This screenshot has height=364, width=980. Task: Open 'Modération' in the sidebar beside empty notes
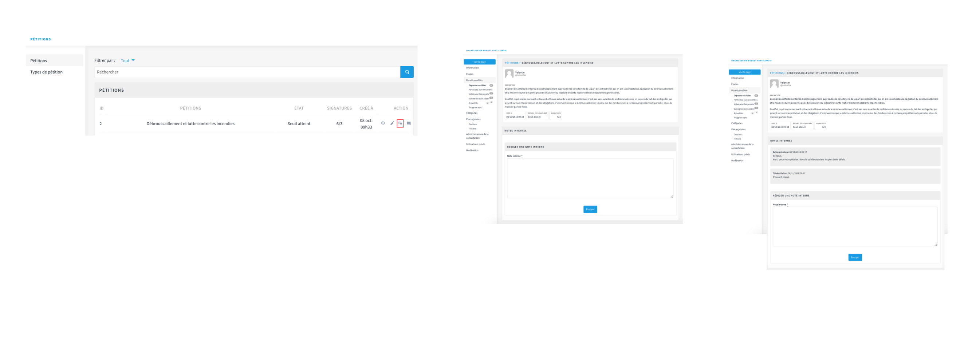(x=472, y=150)
